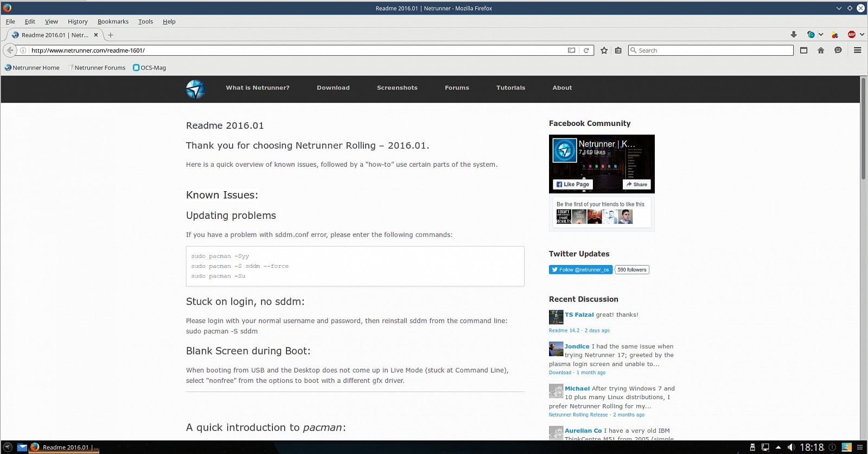
Task: Open the Download nav link
Action: (333, 88)
